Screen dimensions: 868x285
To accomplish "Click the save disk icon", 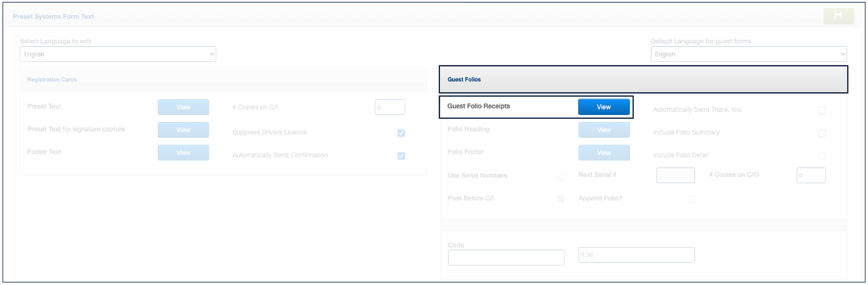I will (838, 16).
